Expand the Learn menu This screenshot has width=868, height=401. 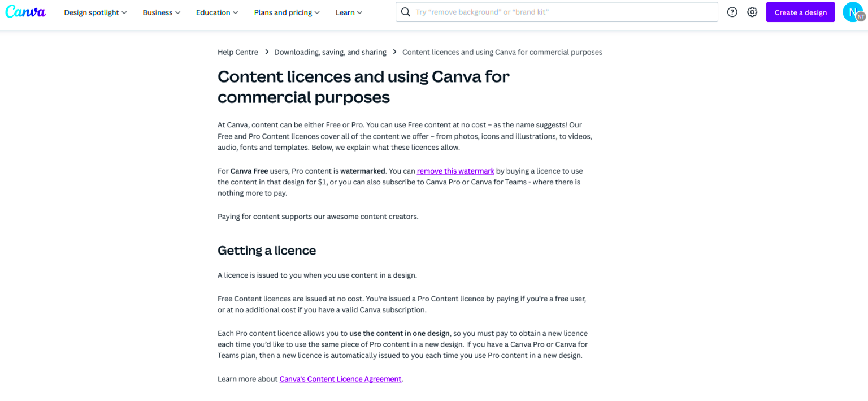pos(349,12)
